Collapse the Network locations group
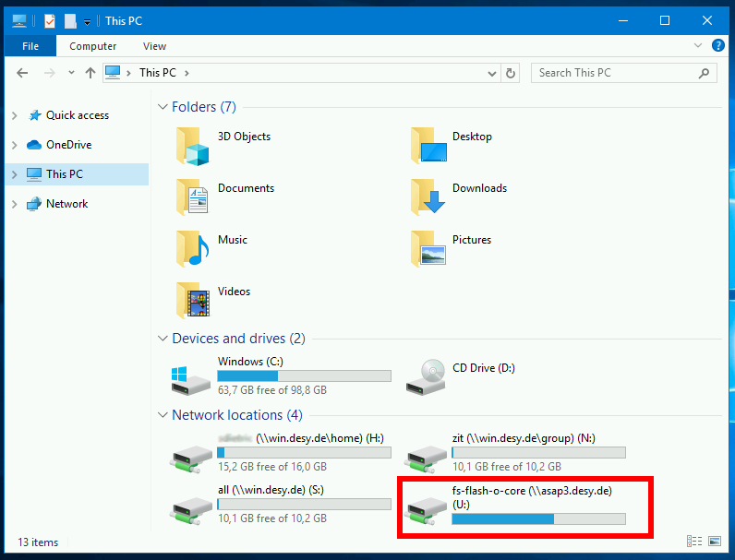Image resolution: width=735 pixels, height=560 pixels. [163, 415]
